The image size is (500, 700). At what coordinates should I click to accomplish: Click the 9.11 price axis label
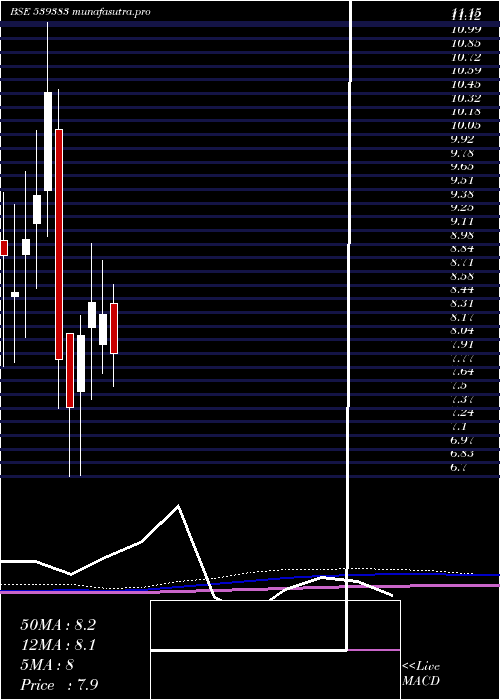click(462, 221)
